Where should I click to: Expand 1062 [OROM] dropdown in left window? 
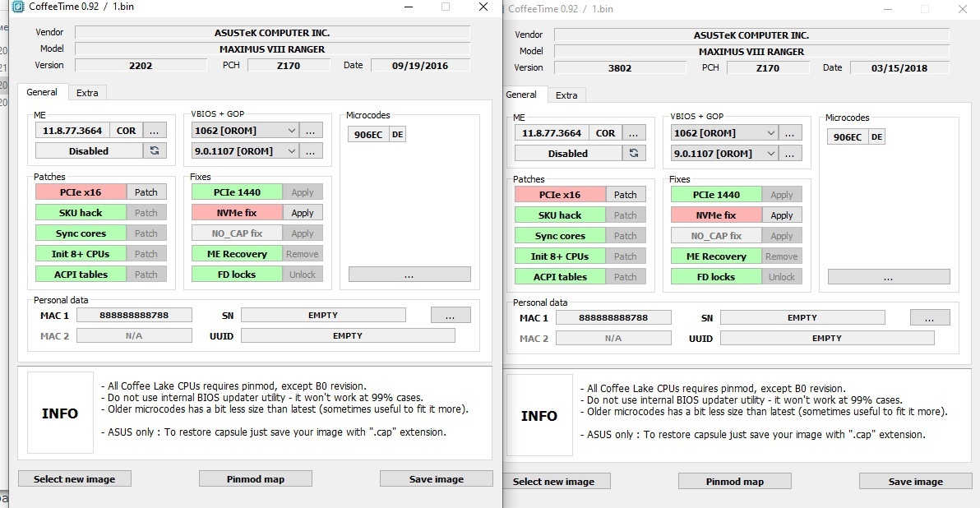pyautogui.click(x=291, y=131)
